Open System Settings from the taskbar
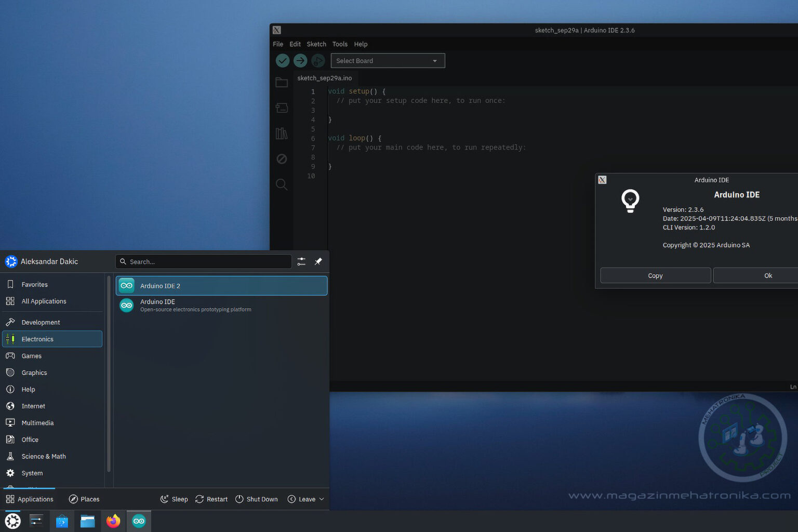 (x=36, y=521)
